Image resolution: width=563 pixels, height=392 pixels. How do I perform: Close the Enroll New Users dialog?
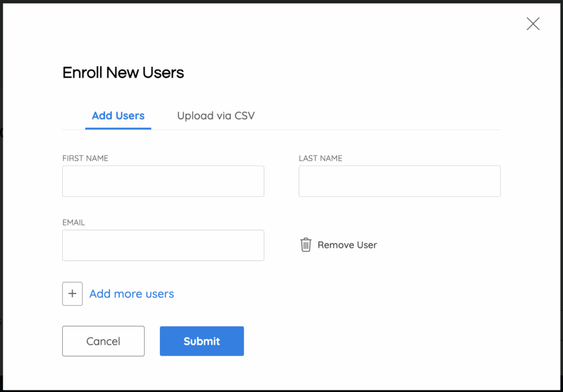tap(533, 24)
